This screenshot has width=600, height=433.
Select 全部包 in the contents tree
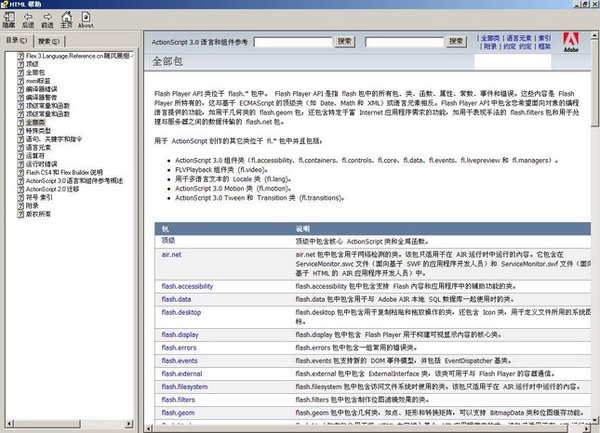point(36,73)
